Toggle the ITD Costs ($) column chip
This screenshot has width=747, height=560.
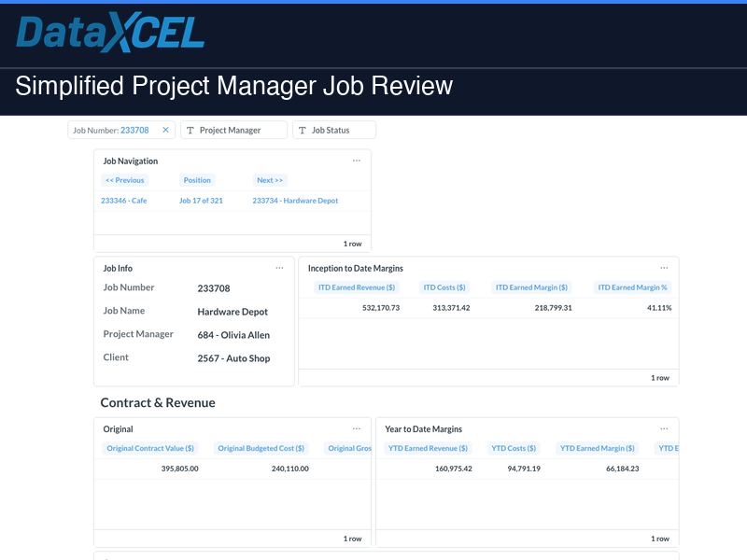click(444, 287)
